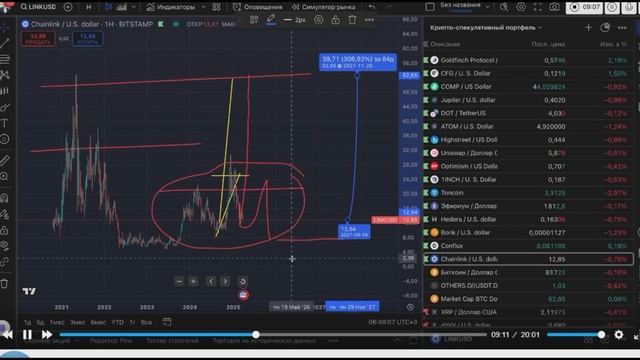
Task: Open more options on drawing toolbar
Action: click(x=369, y=20)
